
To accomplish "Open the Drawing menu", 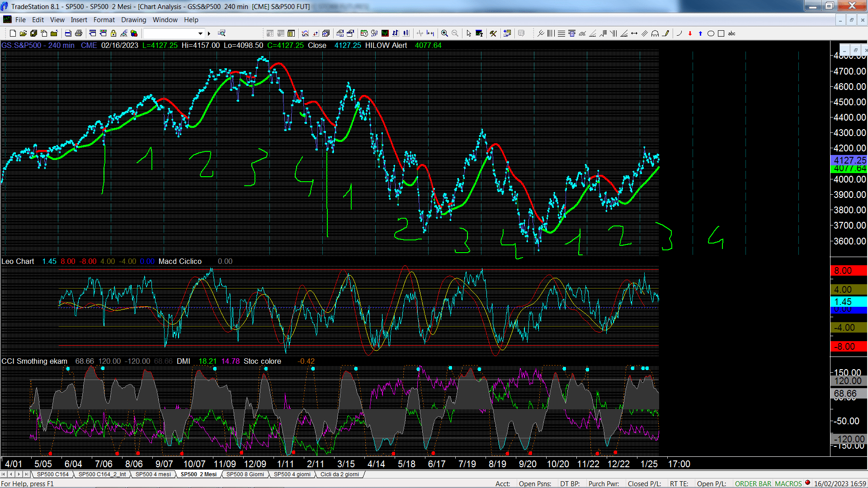I will click(134, 20).
